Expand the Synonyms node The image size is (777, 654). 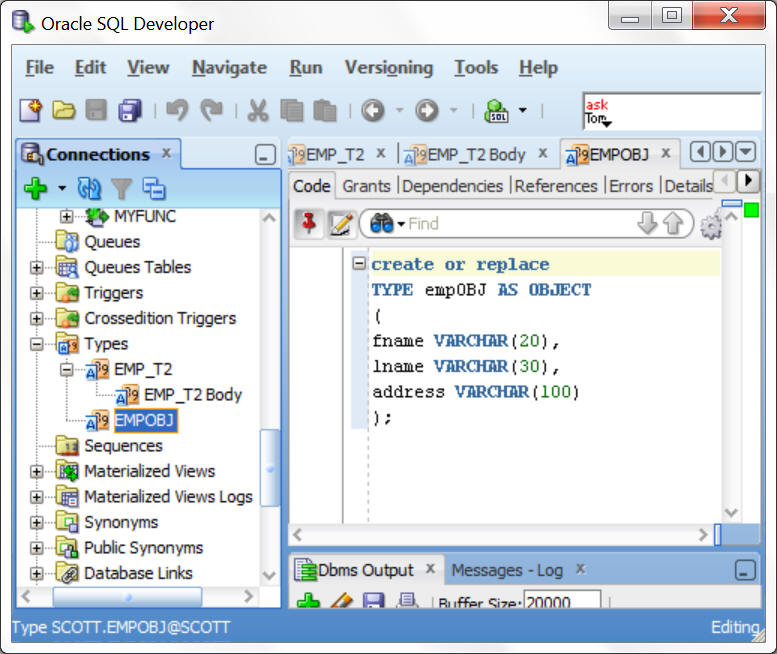click(x=36, y=522)
